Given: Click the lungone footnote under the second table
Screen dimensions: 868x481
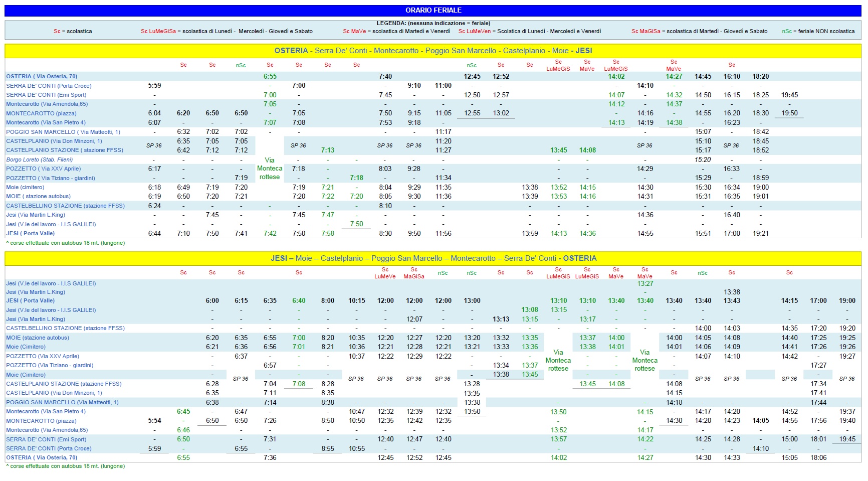Looking at the screenshot, I should click(x=66, y=466).
